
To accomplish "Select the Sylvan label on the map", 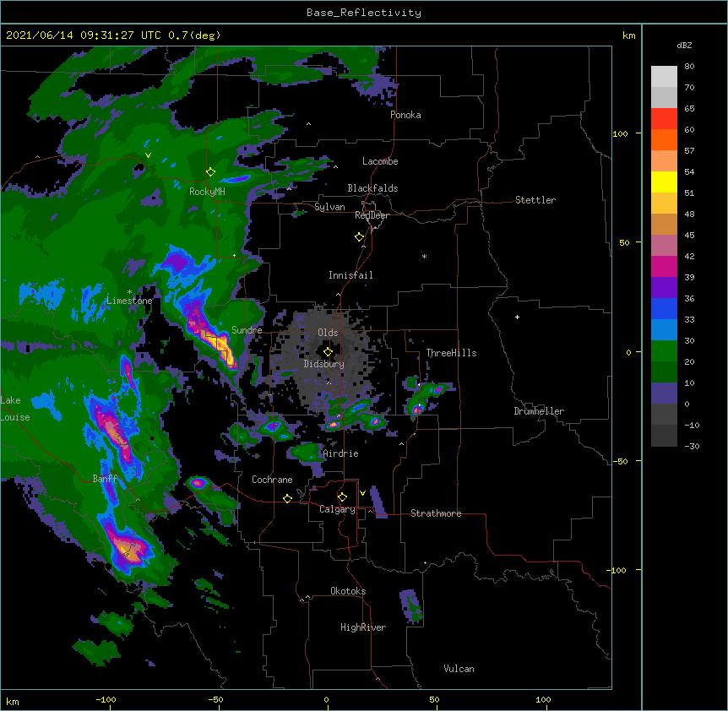I will [329, 207].
